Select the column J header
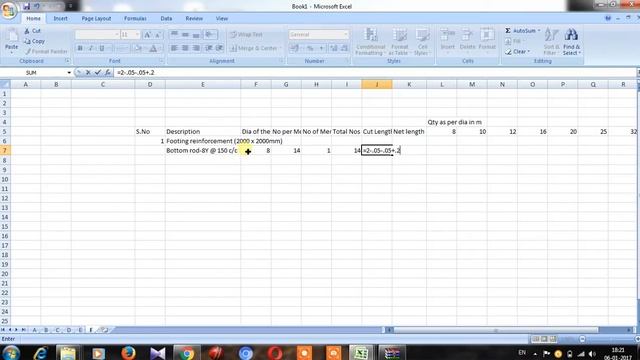 coord(377,84)
